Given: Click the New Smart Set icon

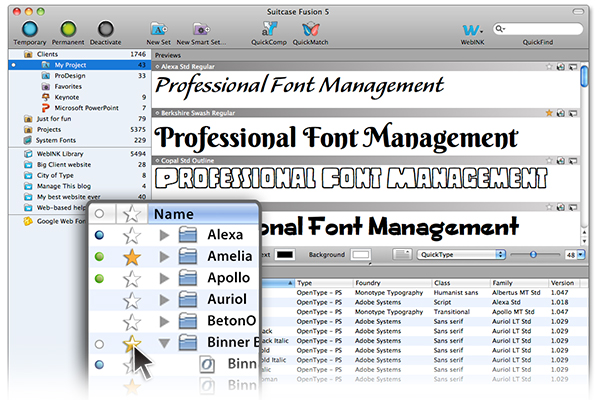Looking at the screenshot, I should click(x=201, y=30).
